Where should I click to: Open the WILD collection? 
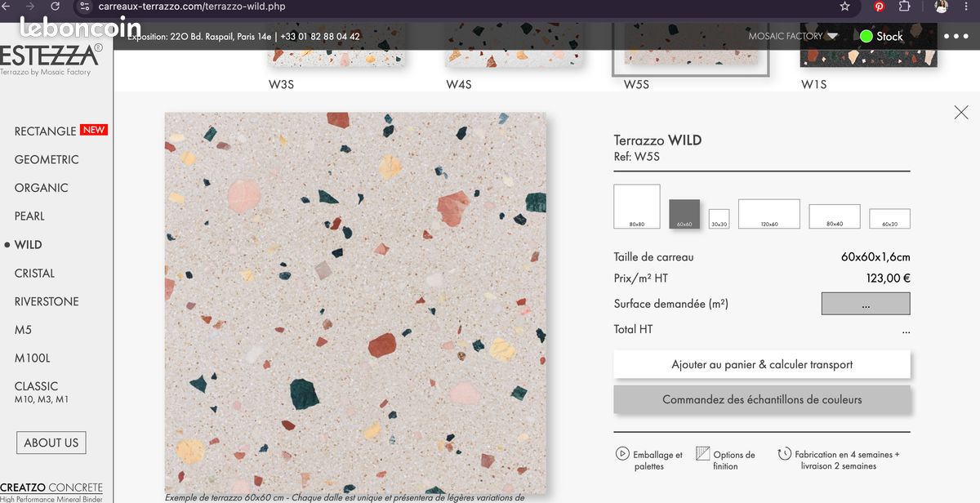coord(28,245)
